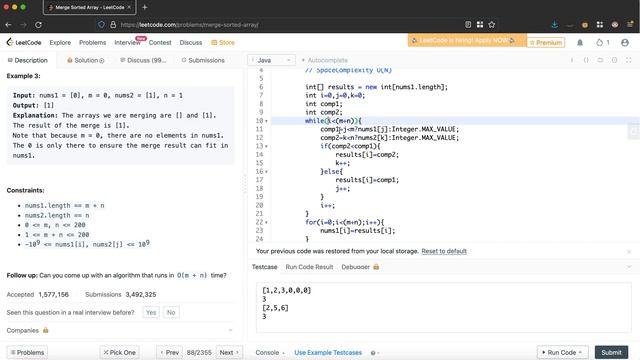The image size is (640, 360).
Task: Click the reload page button
Action: 38,24
